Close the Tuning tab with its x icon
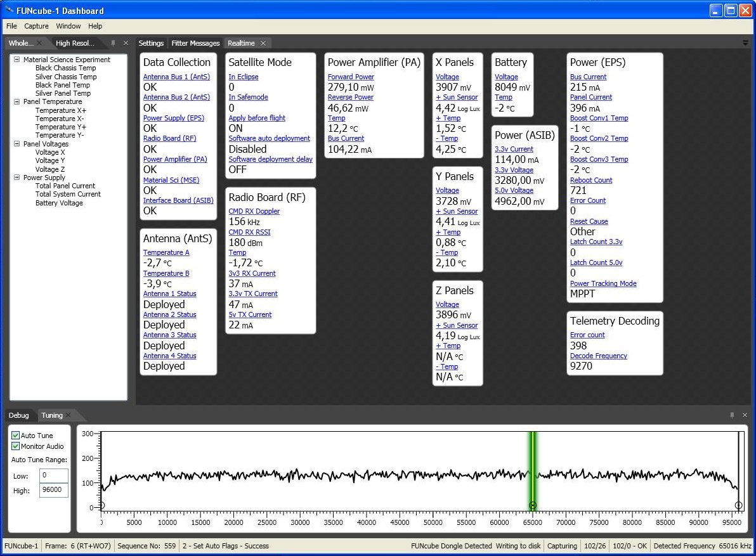Viewport: 756px width, 556px height. (x=68, y=415)
